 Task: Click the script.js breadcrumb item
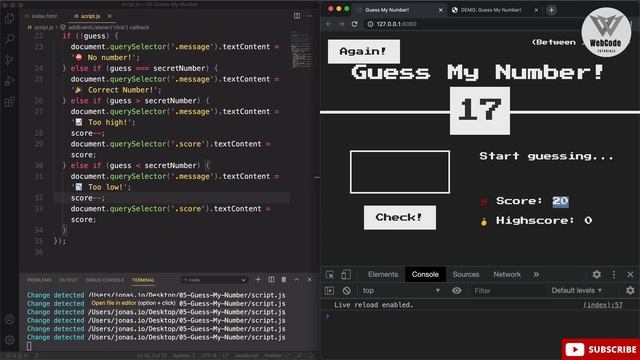pos(41,27)
